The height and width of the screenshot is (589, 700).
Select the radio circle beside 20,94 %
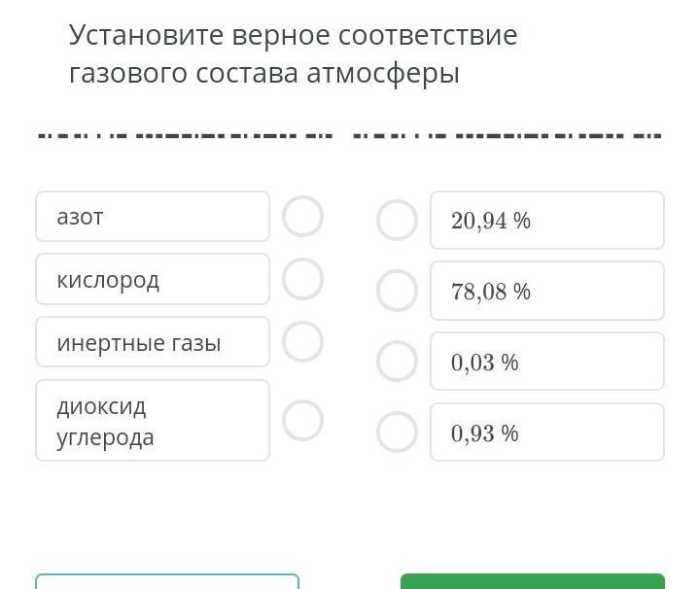click(x=397, y=221)
